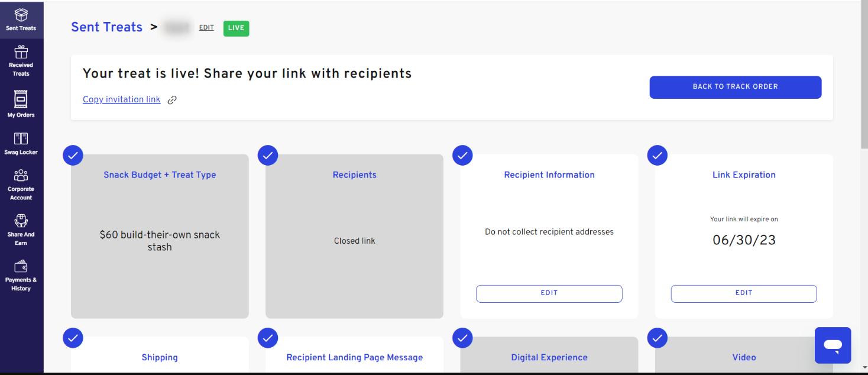Click the Copy invitation link

tap(122, 99)
